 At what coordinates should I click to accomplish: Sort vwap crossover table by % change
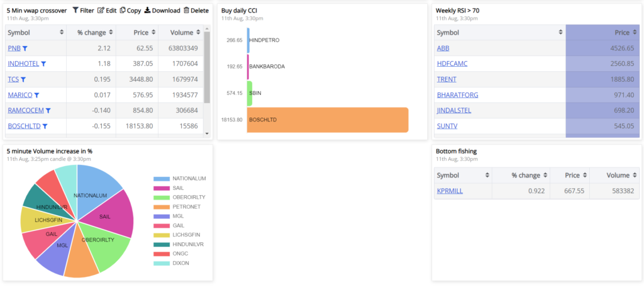coord(94,32)
